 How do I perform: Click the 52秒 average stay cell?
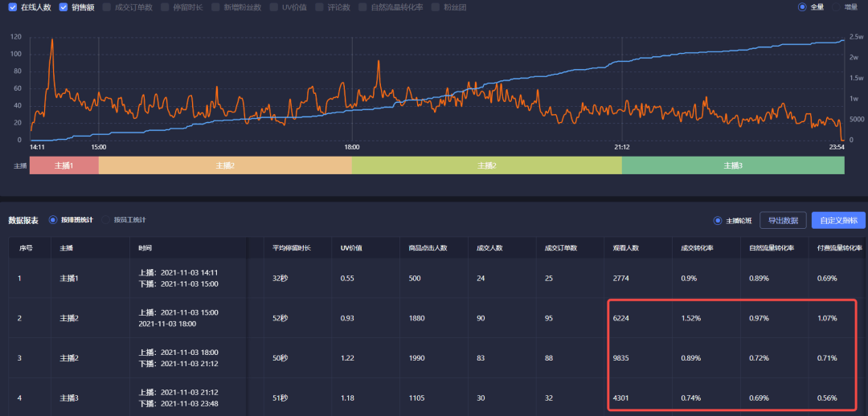[x=280, y=318]
